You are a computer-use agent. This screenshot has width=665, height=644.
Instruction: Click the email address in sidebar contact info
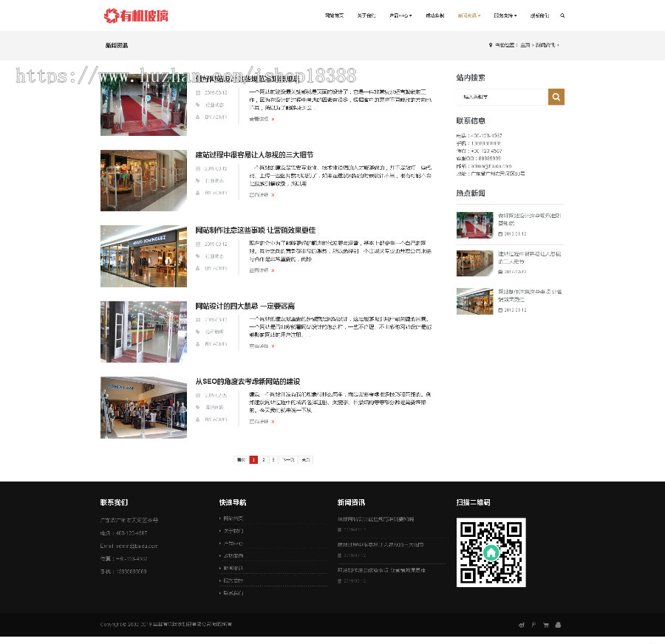coord(491,166)
